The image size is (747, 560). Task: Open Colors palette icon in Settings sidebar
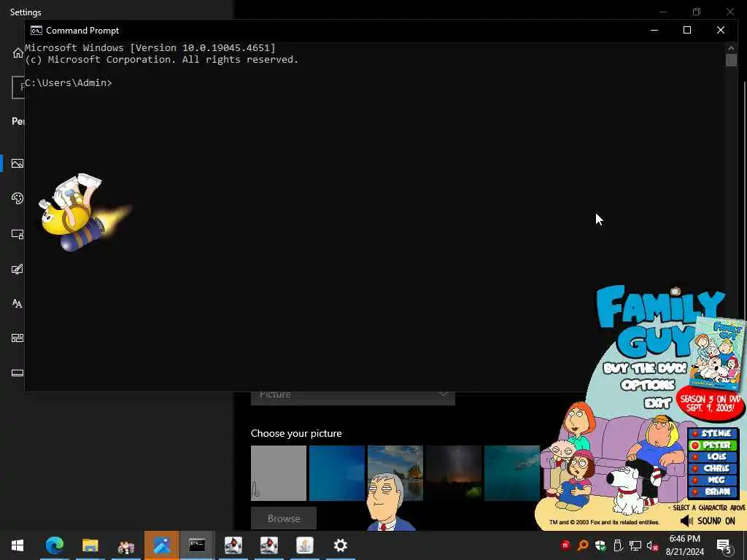coord(18,198)
